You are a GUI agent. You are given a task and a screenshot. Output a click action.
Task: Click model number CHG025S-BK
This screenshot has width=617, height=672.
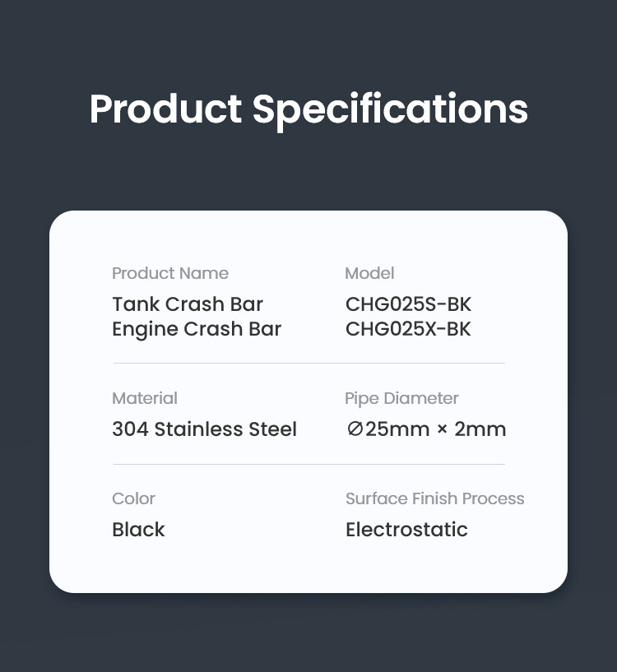408,304
